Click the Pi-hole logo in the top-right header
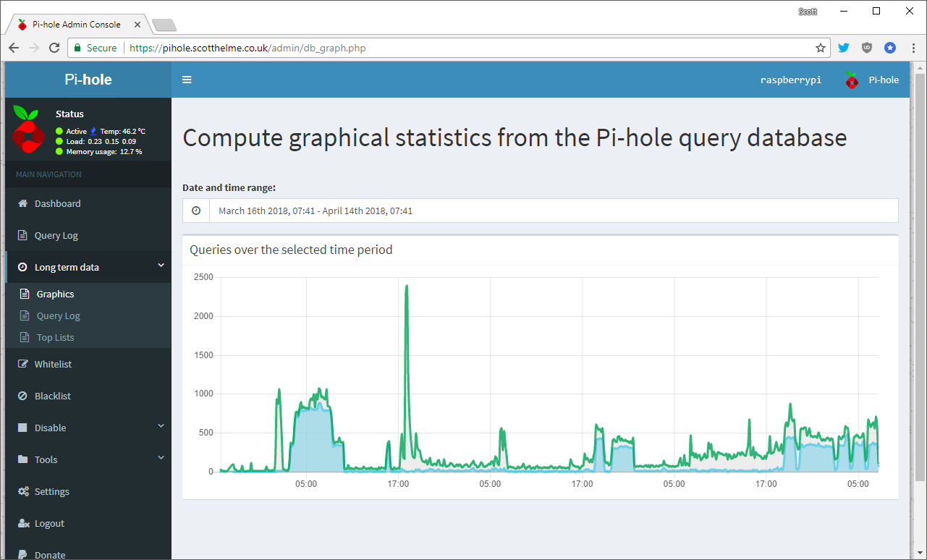This screenshot has height=560, width=927. click(x=852, y=80)
